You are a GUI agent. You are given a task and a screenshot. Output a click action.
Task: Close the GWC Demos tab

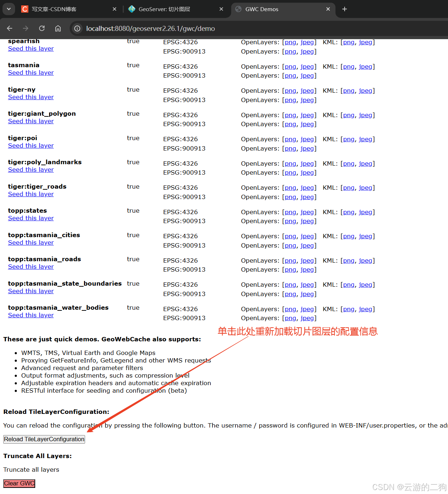click(328, 9)
